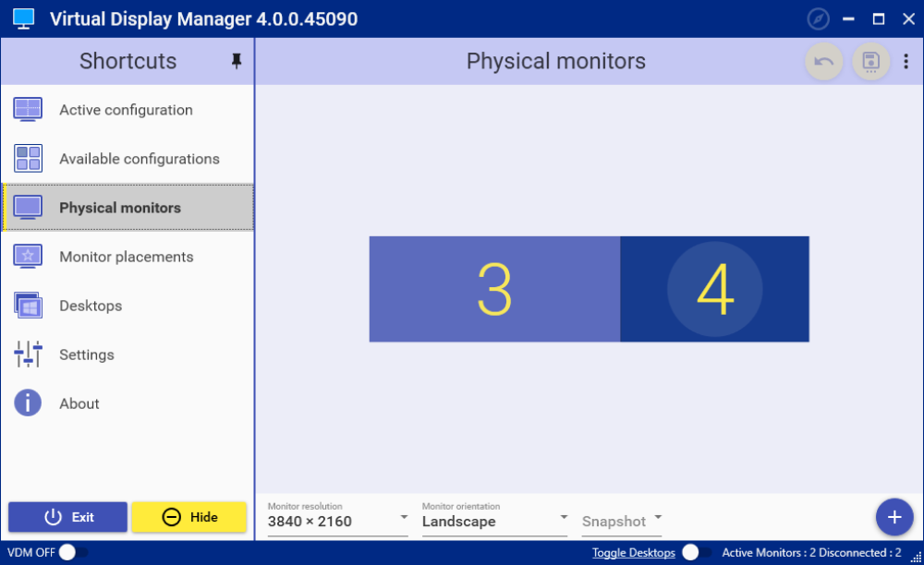Click the Monitor placements star icon

pos(28,256)
